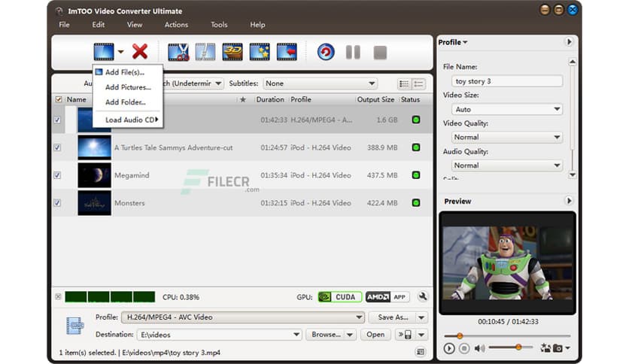The width and height of the screenshot is (629, 364).
Task: Mute the preview speaker icon
Action: pos(479,348)
